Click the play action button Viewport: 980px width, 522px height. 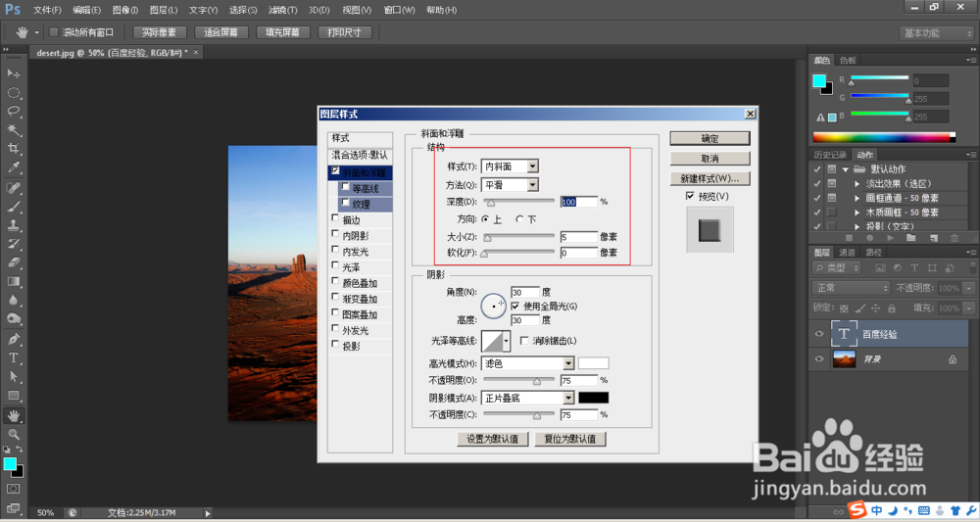(891, 238)
